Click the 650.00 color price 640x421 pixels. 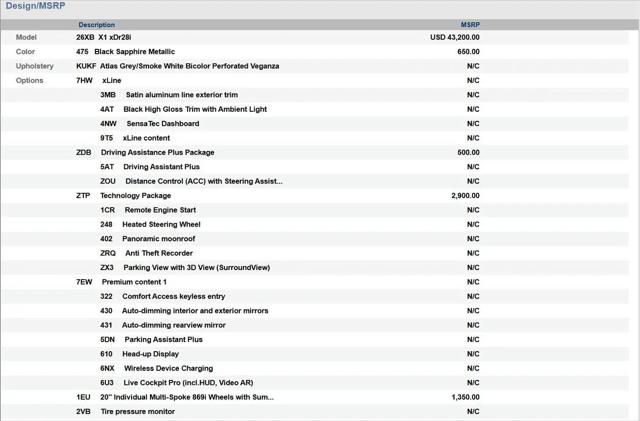click(x=469, y=51)
